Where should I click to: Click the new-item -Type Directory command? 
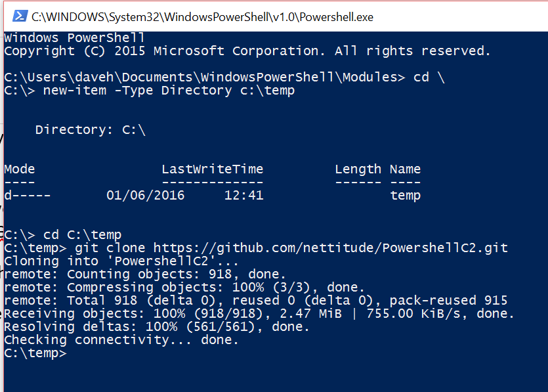(169, 91)
